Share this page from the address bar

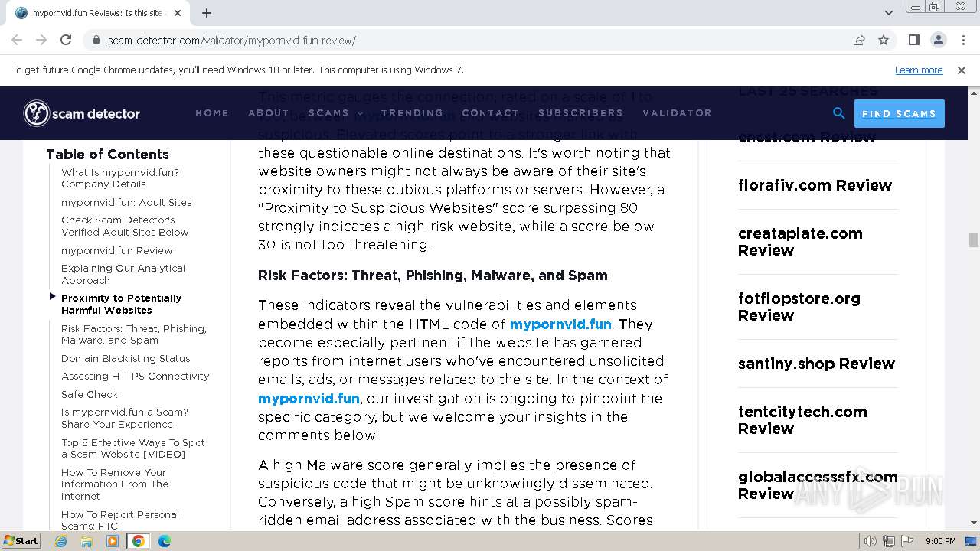[x=859, y=41]
